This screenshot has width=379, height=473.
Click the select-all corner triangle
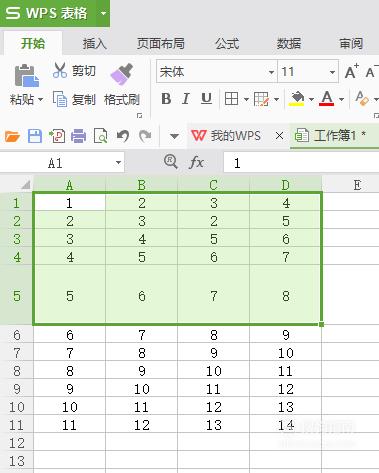pos(26,184)
